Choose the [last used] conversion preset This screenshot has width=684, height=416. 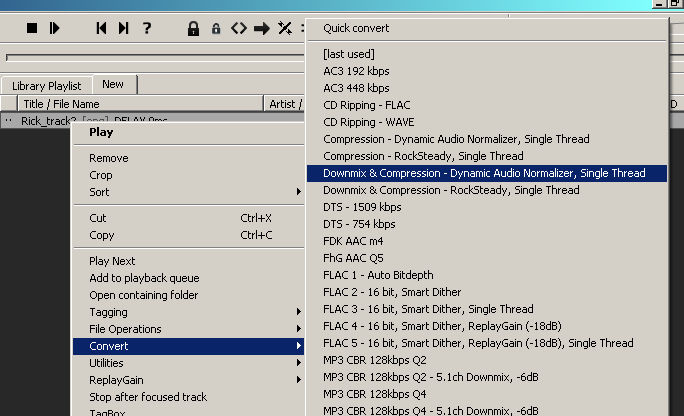pos(487,54)
